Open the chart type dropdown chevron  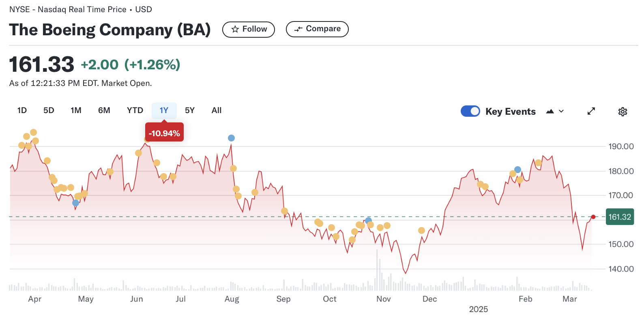click(561, 111)
